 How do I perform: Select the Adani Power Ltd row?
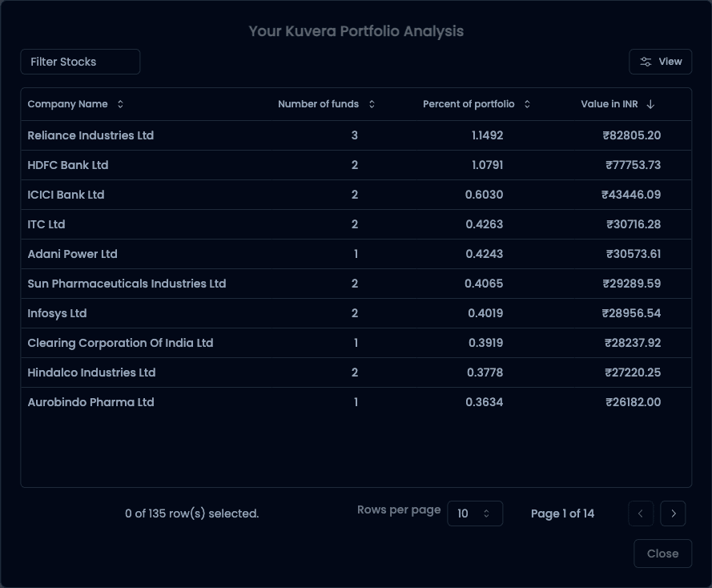click(x=72, y=254)
